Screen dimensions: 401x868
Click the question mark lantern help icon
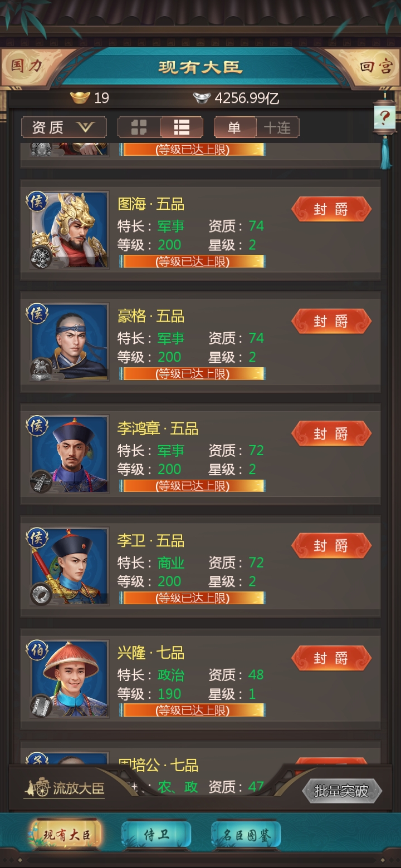tap(385, 117)
